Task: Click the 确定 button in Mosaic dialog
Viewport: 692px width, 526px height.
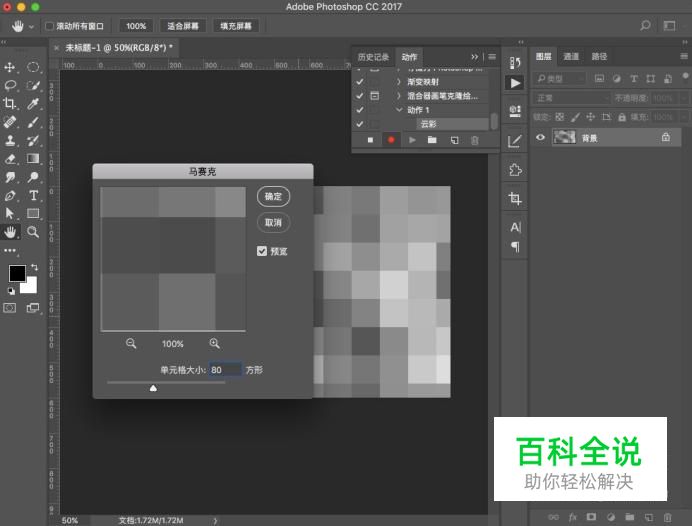Action: pyautogui.click(x=273, y=196)
